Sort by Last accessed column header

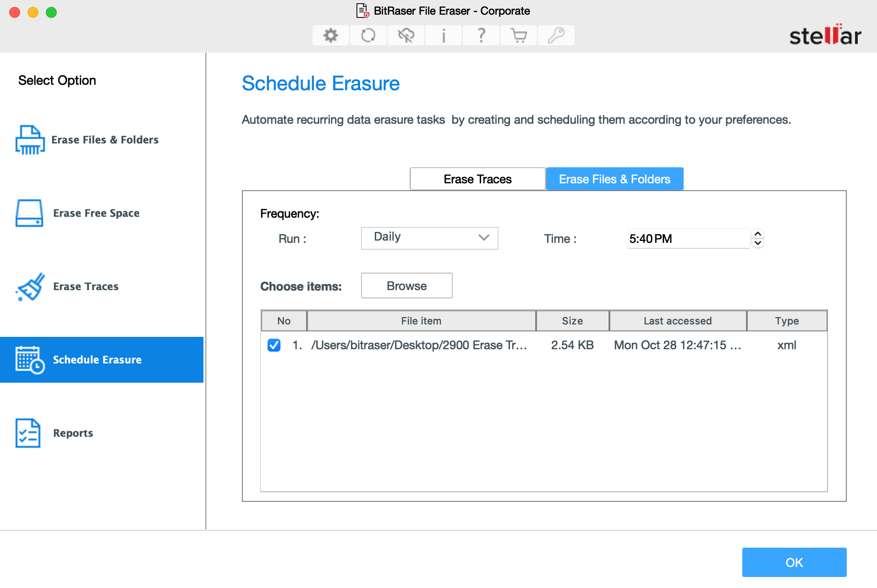[678, 321]
